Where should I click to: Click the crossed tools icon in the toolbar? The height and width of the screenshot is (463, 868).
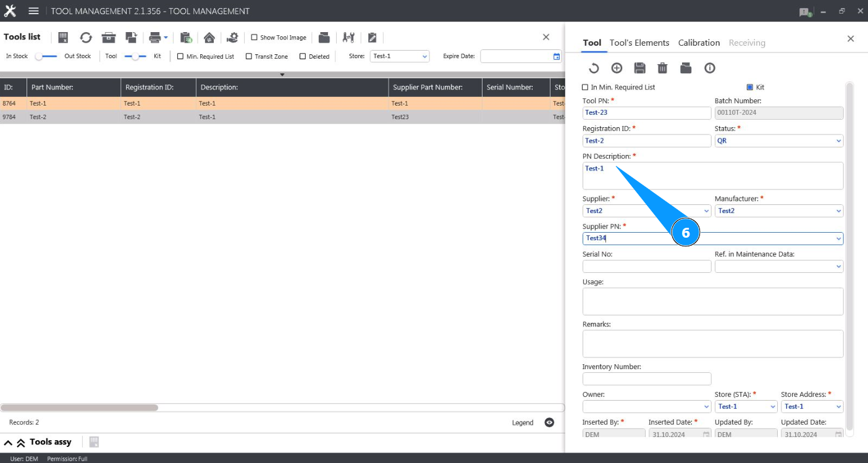pyautogui.click(x=348, y=38)
